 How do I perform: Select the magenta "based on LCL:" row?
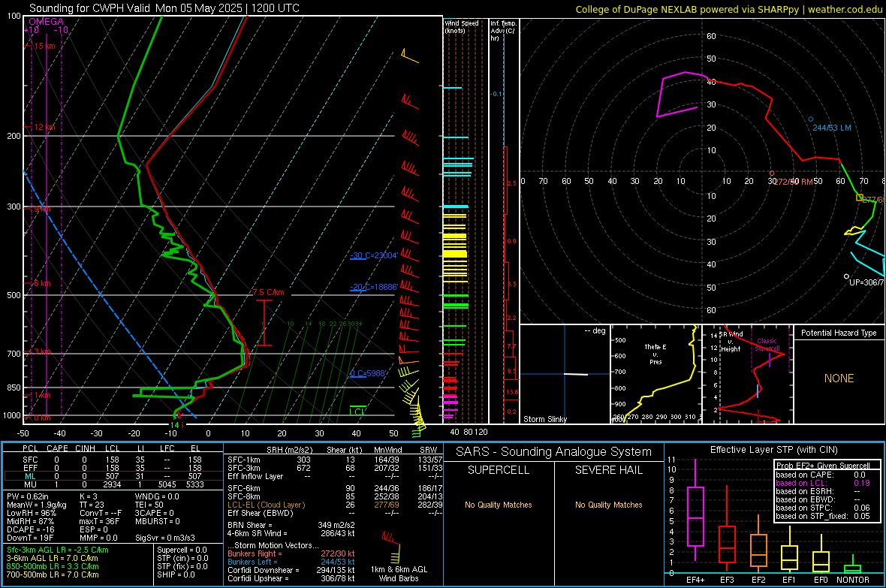point(823,483)
